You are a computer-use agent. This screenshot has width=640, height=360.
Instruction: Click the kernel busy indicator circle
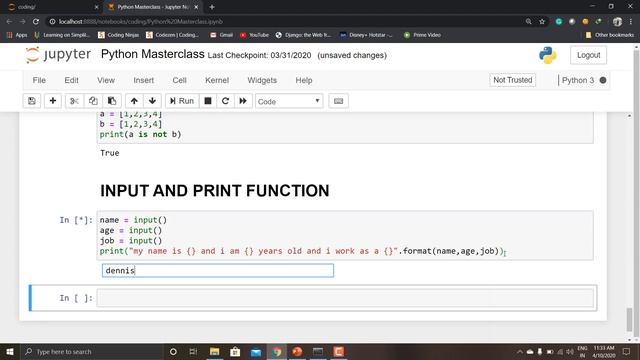pos(603,80)
